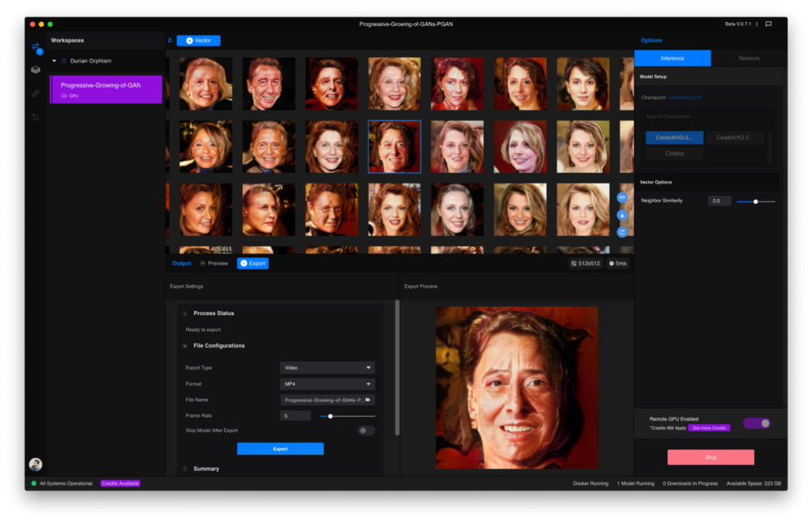Viewport: 812px width, 523px height.
Task: Click the Durian Orphism workspace square icon
Action: (x=63, y=61)
